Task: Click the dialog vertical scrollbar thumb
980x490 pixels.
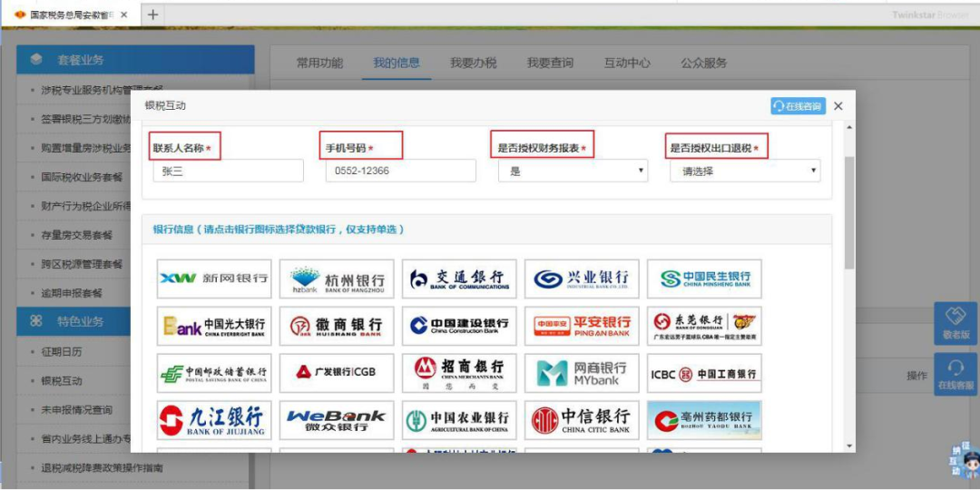Action: tap(848, 212)
